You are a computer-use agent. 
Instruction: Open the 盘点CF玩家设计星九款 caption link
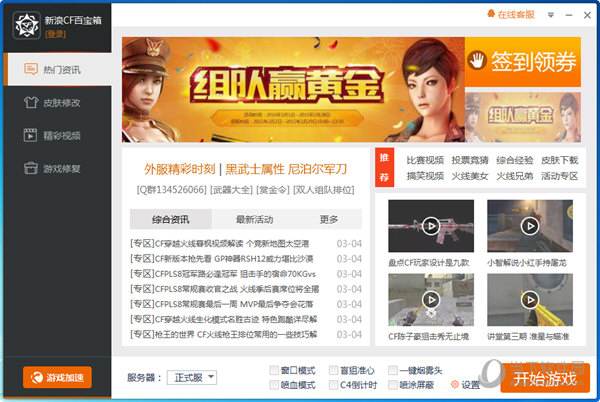(429, 263)
